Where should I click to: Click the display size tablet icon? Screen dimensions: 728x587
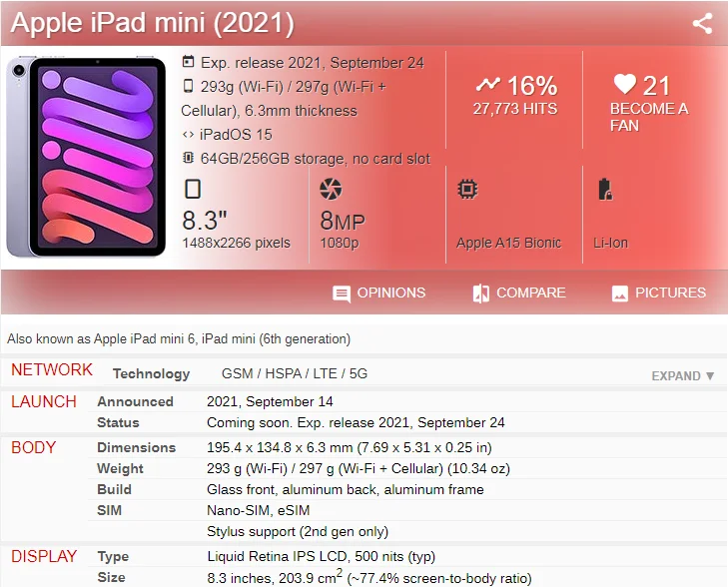tap(193, 189)
